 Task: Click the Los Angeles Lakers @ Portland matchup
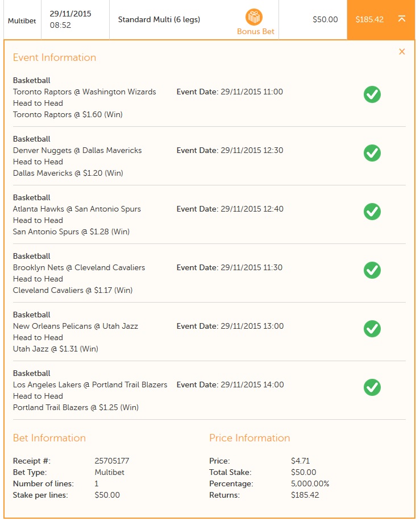tap(90, 385)
